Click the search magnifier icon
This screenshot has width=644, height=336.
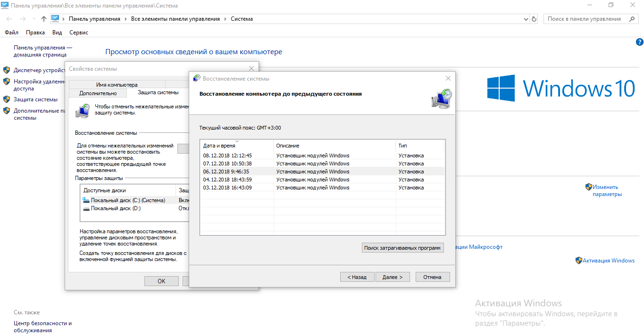631,19
